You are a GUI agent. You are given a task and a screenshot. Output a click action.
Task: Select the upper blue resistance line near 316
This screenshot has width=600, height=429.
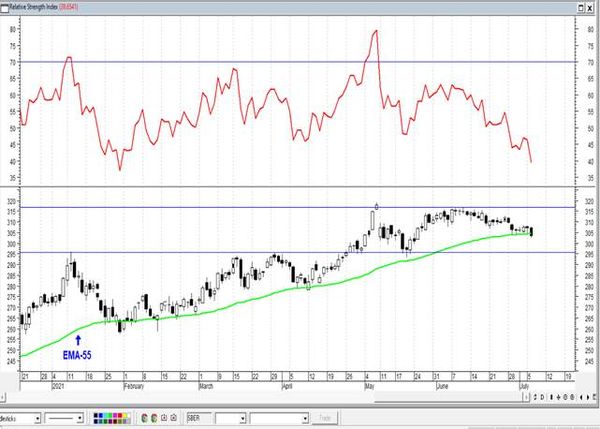click(x=200, y=207)
